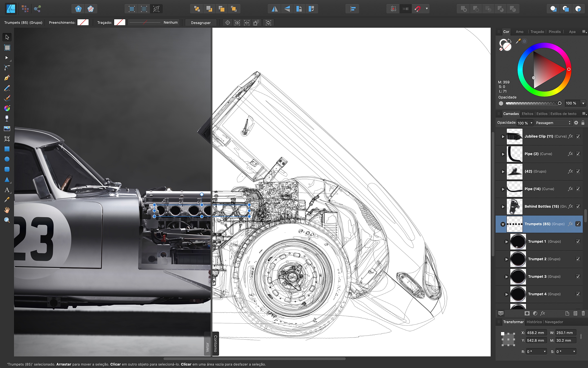Screen dimensions: 588x368
Task: Select the Place Image tool
Action: [x=7, y=129]
